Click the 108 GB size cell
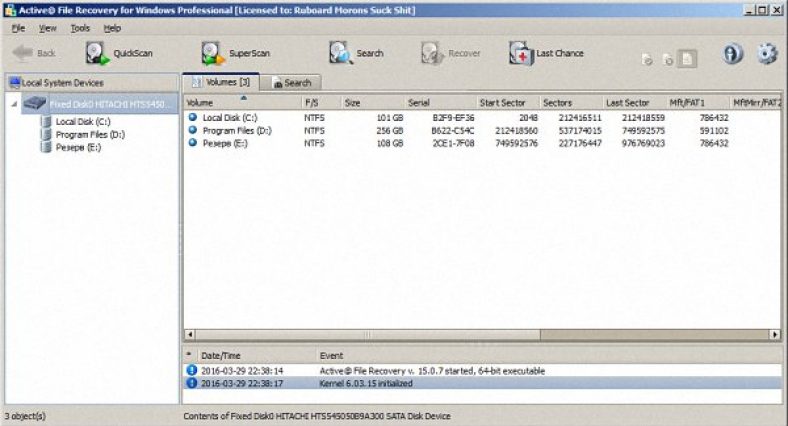788x426 pixels. point(389,143)
